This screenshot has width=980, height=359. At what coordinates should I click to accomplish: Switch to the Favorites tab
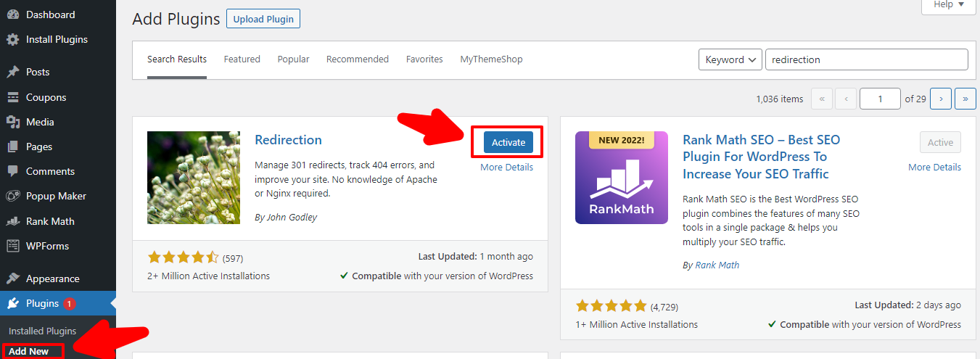424,59
